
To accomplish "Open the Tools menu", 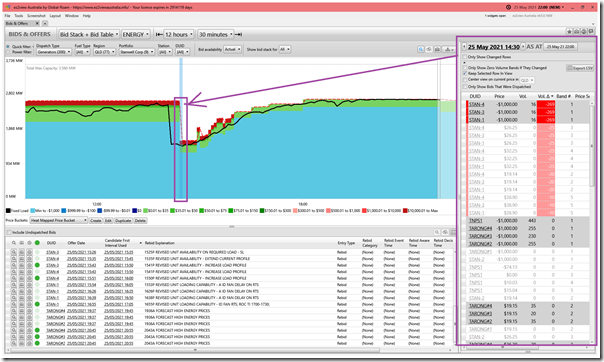I will tap(19, 16).
